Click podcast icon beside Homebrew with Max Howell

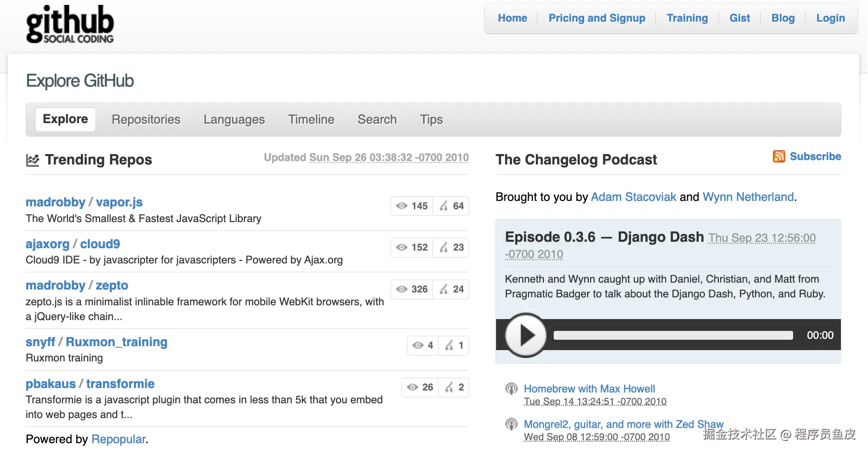point(511,389)
